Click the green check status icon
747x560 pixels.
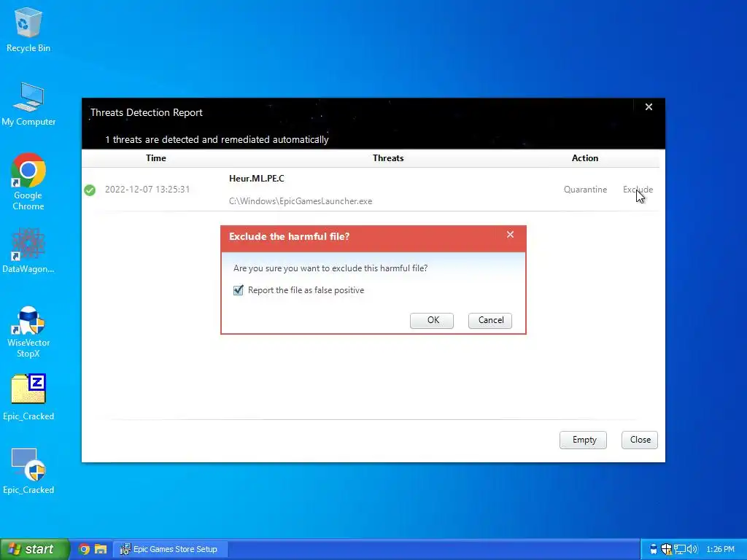(90, 190)
